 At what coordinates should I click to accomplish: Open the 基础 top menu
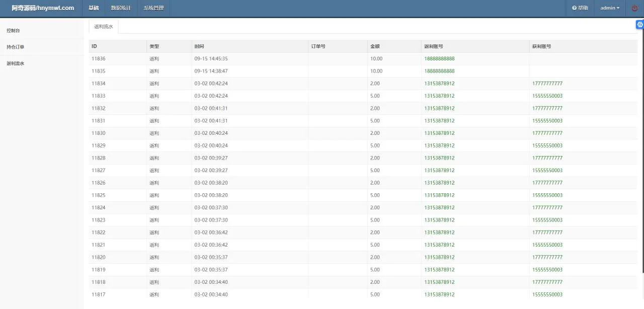click(x=94, y=8)
